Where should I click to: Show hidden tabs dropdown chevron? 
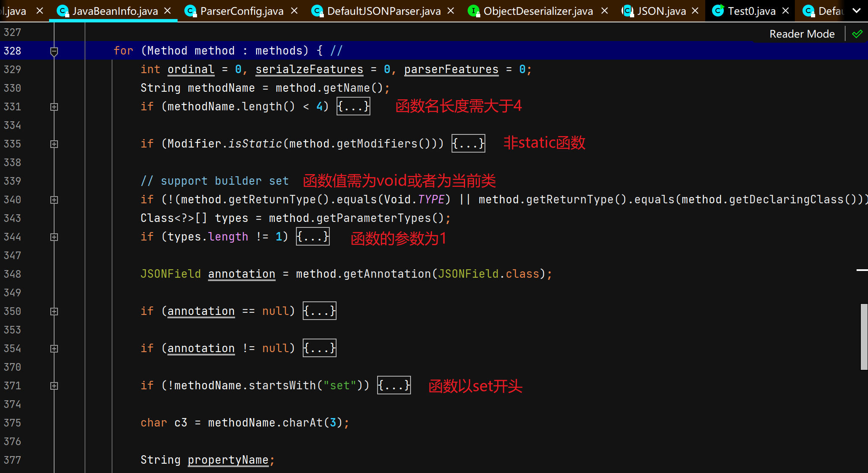tap(857, 11)
